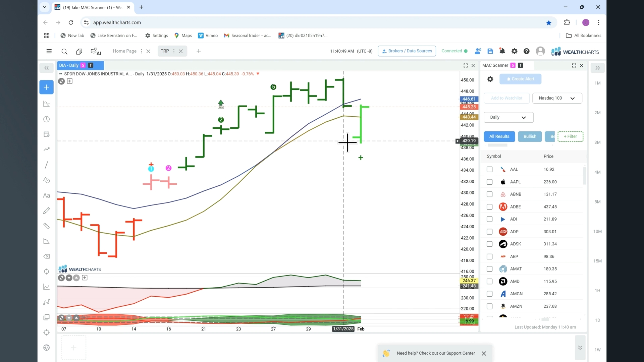This screenshot has width=644, height=362.
Task: Click the Brokers / Data Sources button
Action: coord(407,51)
